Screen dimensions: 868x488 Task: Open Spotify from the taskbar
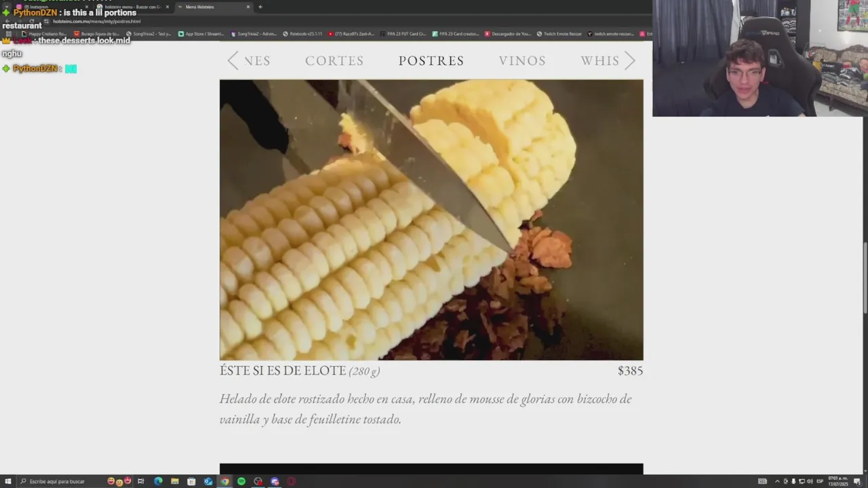(241, 481)
